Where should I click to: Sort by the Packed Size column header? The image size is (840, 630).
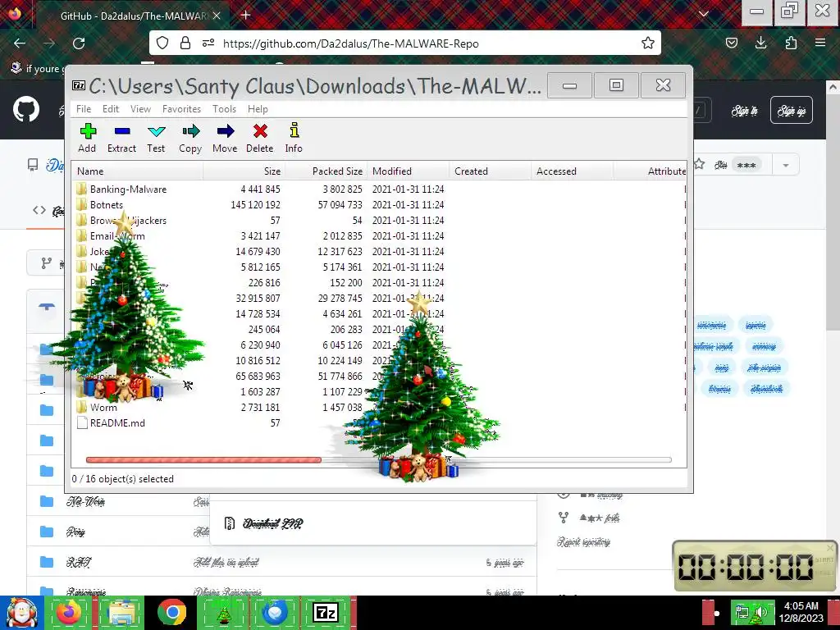point(326,171)
